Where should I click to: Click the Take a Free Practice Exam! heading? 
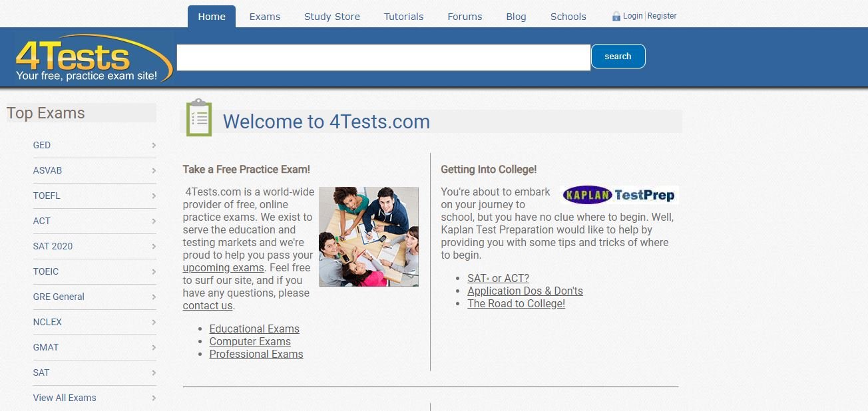tap(246, 170)
